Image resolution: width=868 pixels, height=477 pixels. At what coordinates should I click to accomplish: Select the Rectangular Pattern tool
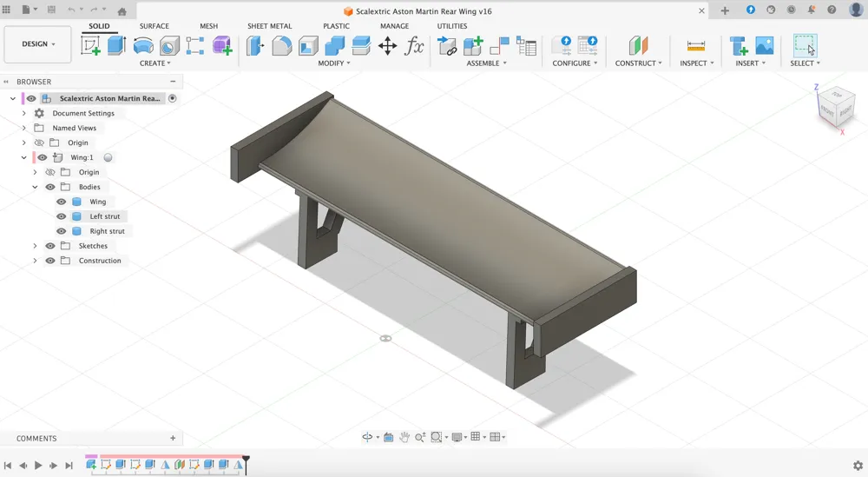[x=194, y=46]
